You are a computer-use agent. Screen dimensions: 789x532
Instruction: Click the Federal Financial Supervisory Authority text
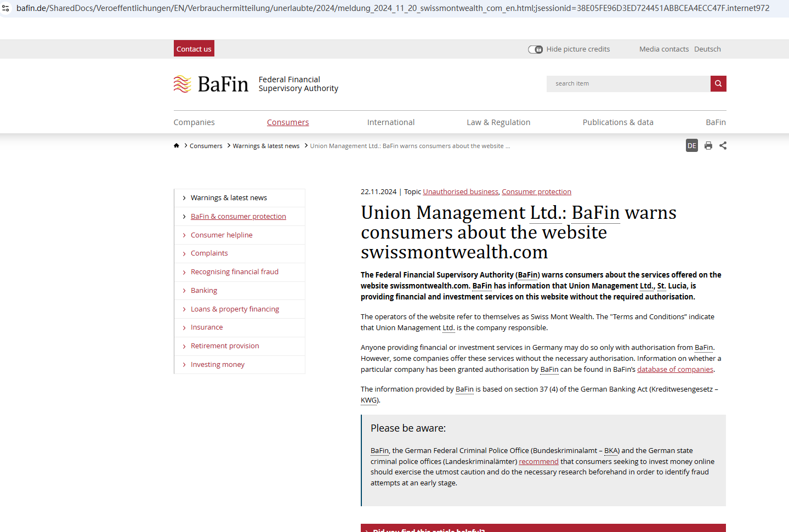tap(298, 84)
